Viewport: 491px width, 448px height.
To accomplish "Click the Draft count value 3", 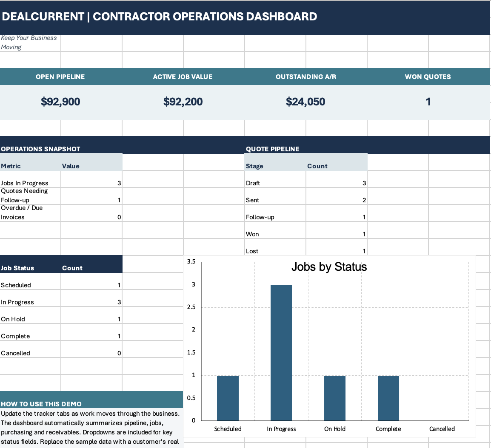I will click(x=336, y=179).
